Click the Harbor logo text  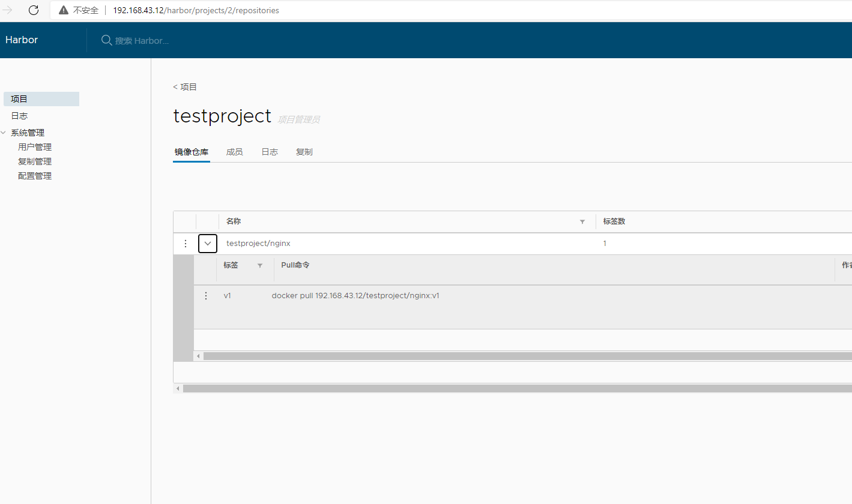click(22, 40)
